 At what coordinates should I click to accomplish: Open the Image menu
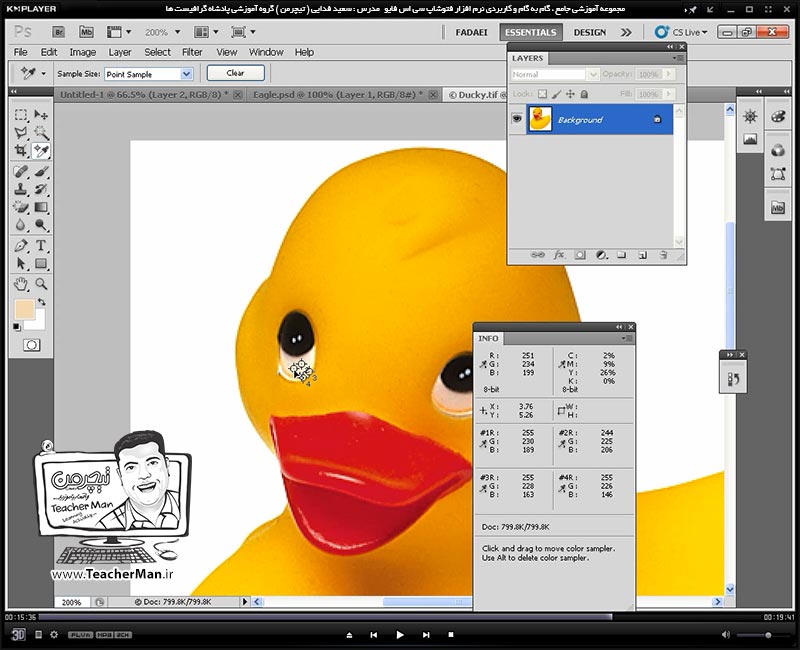82,52
